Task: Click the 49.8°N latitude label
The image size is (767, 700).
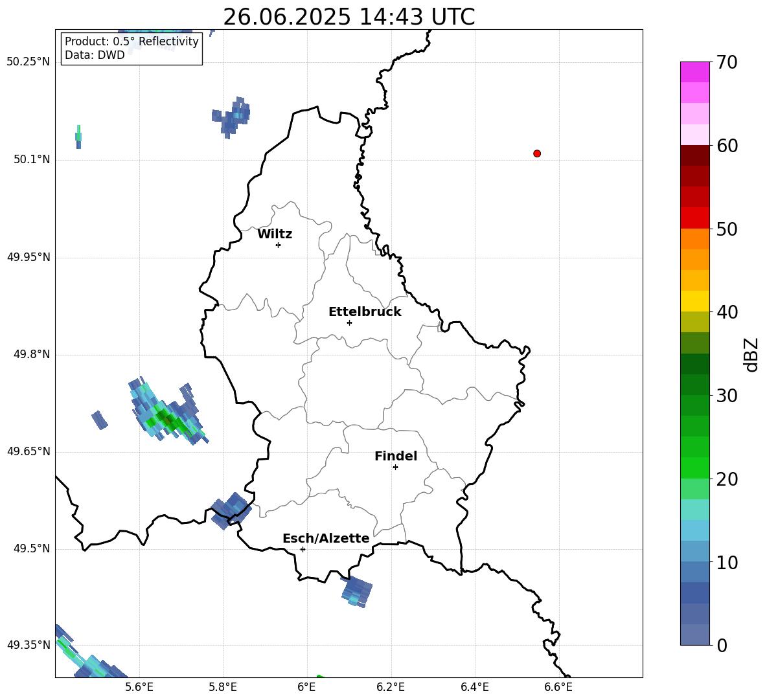Action: 32,354
